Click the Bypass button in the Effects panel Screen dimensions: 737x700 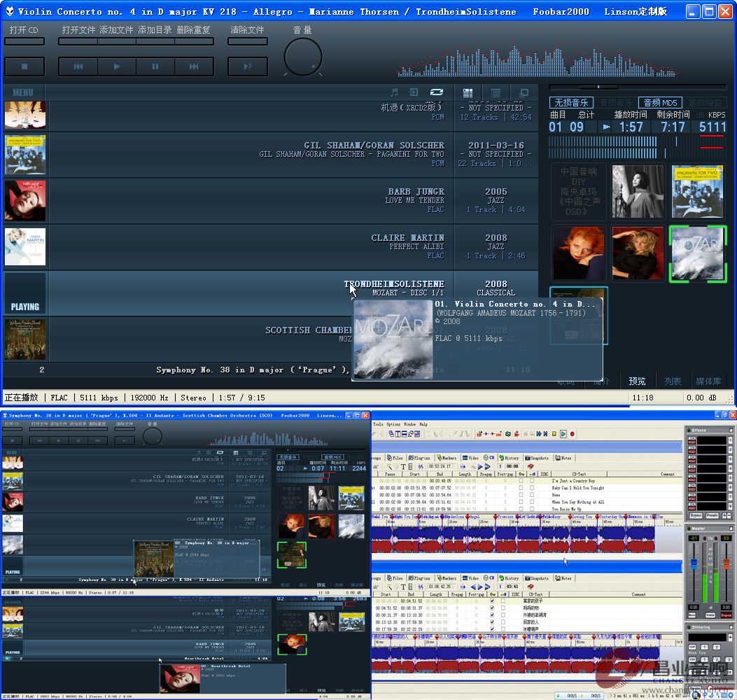click(x=696, y=516)
